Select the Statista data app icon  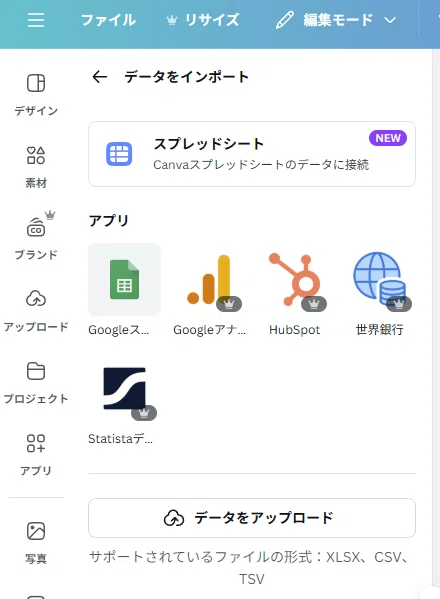[125, 388]
